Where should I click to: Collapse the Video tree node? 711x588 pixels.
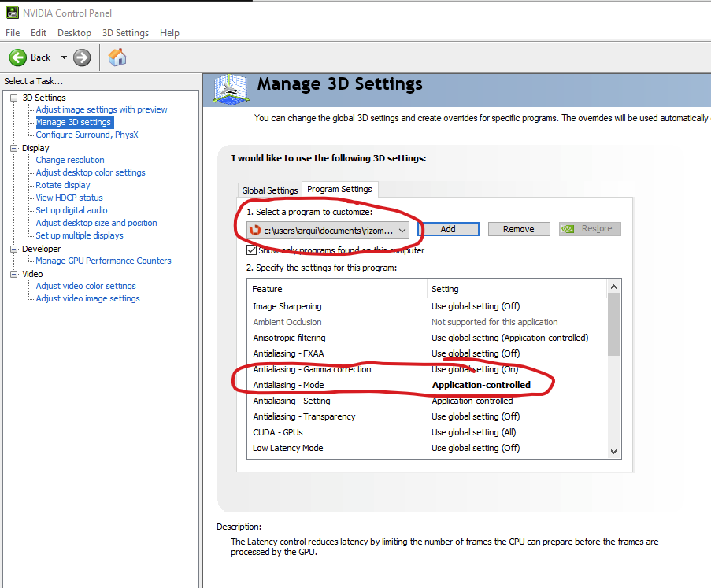coord(14,274)
